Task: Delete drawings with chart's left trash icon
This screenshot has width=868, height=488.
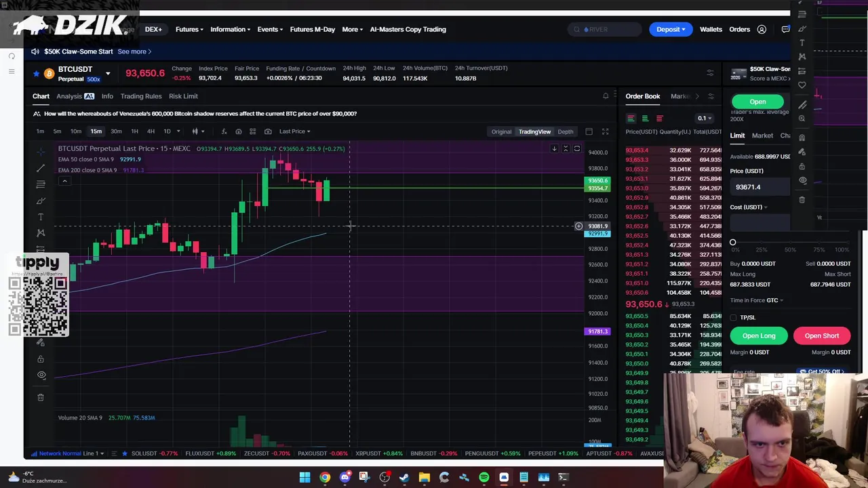Action: pos(41,397)
